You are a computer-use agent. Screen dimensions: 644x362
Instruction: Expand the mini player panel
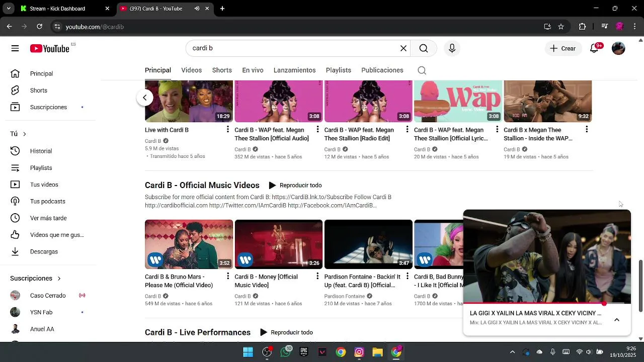pyautogui.click(x=617, y=320)
